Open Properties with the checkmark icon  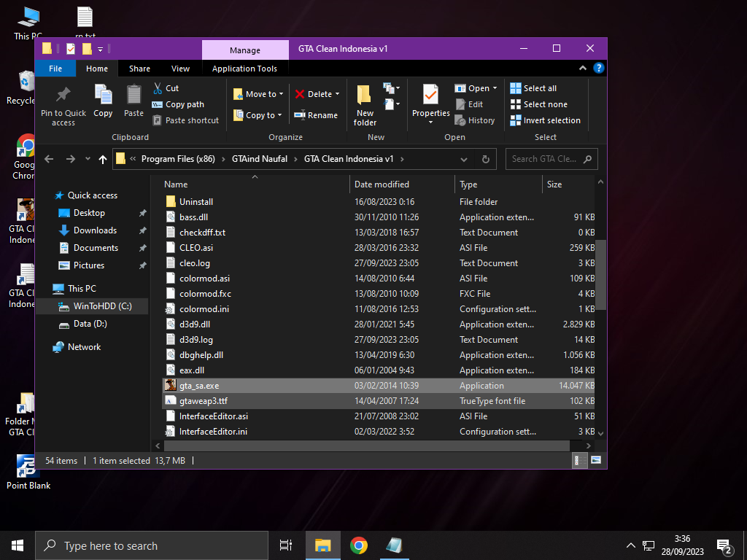430,94
